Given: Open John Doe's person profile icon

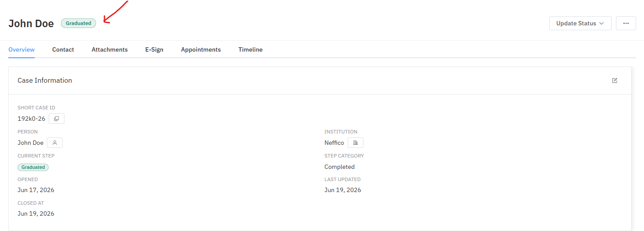Looking at the screenshot, I should [55, 143].
